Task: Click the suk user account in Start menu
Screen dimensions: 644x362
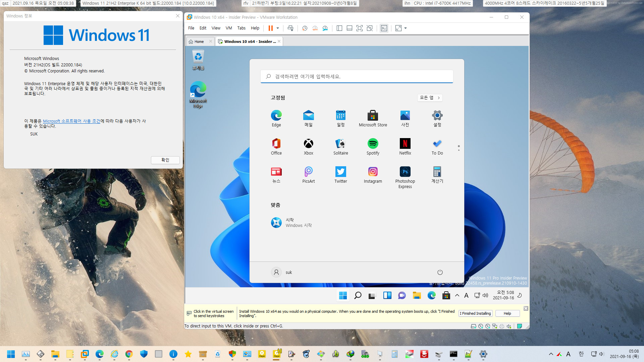Action: 282,272
